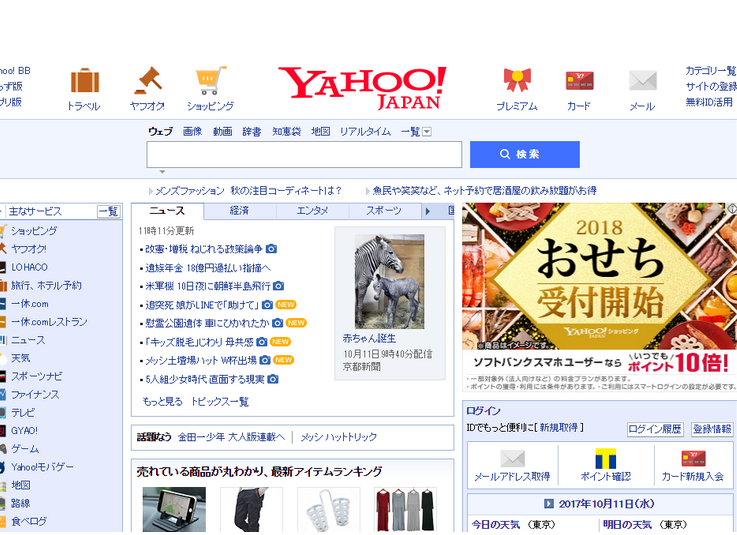Open the メール envelope icon
This screenshot has width=737, height=535.
643,80
